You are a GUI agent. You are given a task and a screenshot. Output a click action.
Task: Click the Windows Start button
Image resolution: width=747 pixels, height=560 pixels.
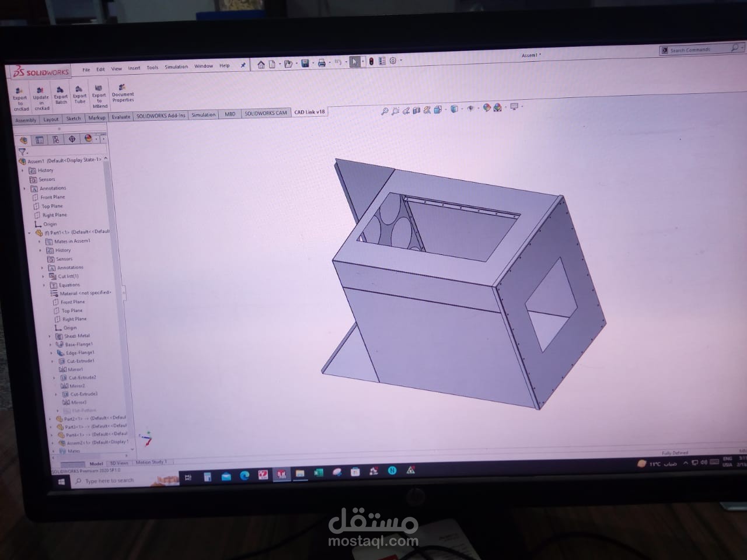pyautogui.click(x=61, y=482)
